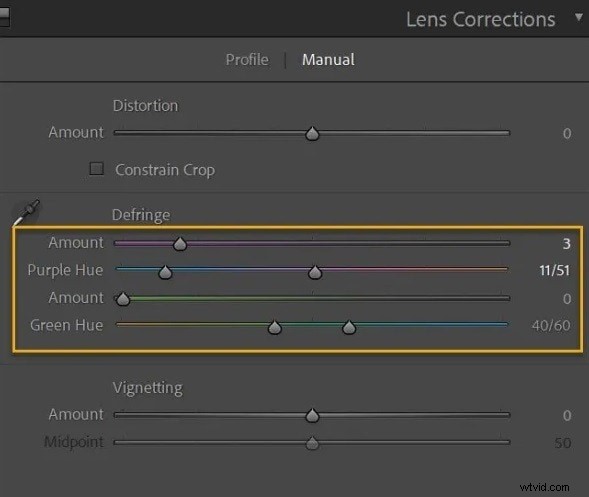Click the Distortion section heading
589x497 pixels.
(x=145, y=106)
